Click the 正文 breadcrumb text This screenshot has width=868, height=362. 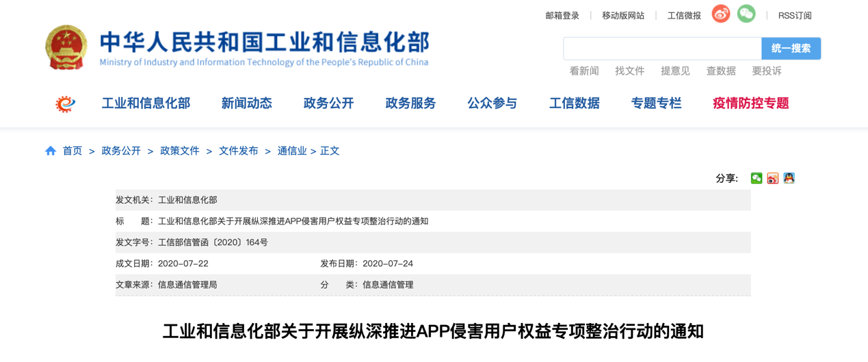330,151
